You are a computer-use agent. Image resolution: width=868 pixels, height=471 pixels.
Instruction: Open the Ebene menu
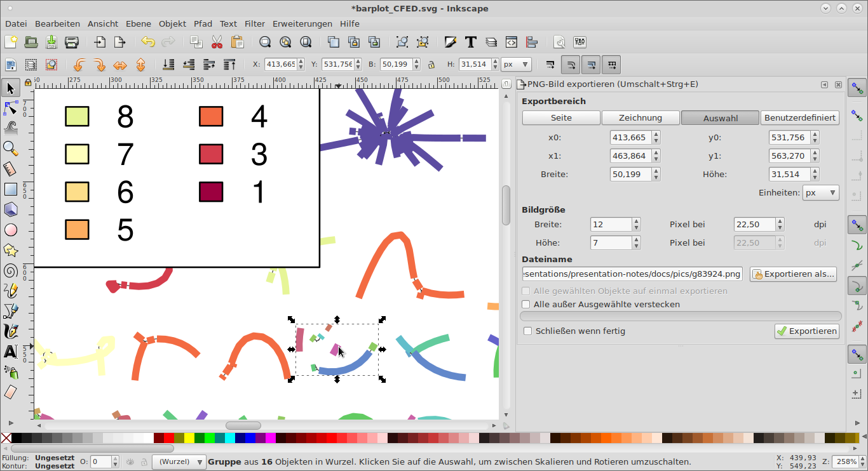pyautogui.click(x=139, y=23)
